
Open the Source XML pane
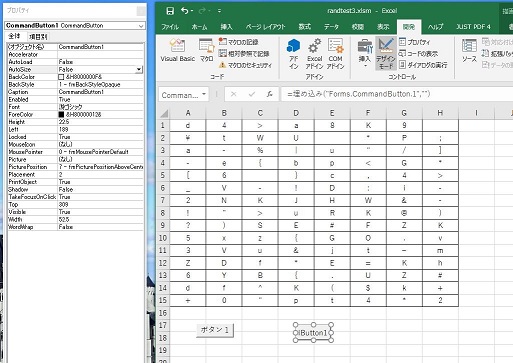[x=469, y=50]
